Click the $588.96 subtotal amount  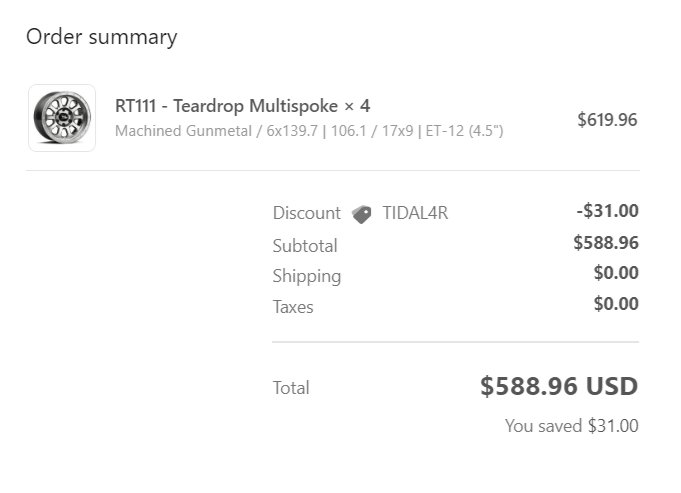coord(606,243)
